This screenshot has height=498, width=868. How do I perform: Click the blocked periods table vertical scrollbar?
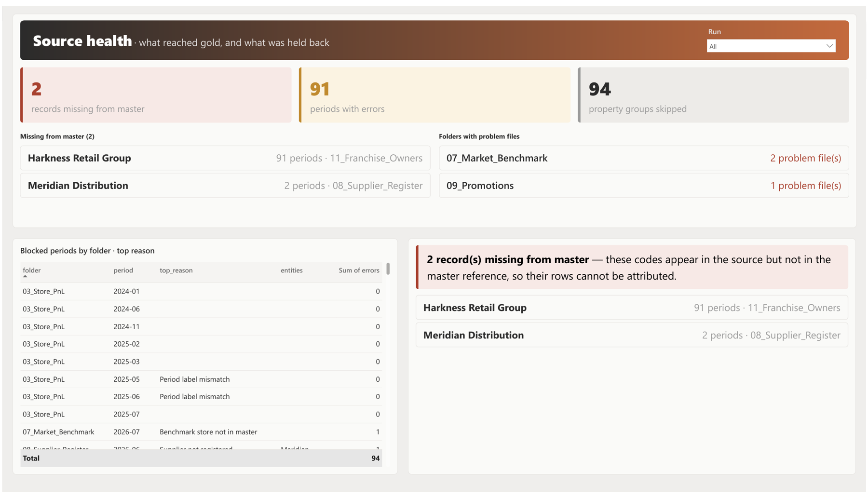pyautogui.click(x=388, y=269)
